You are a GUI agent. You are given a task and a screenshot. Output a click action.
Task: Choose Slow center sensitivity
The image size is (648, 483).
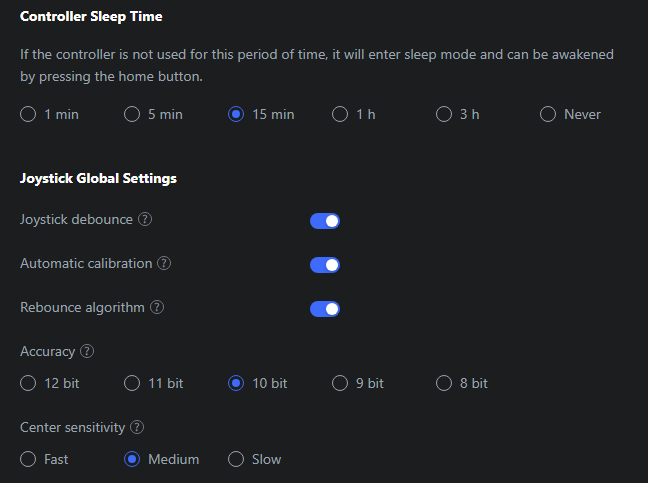236,459
